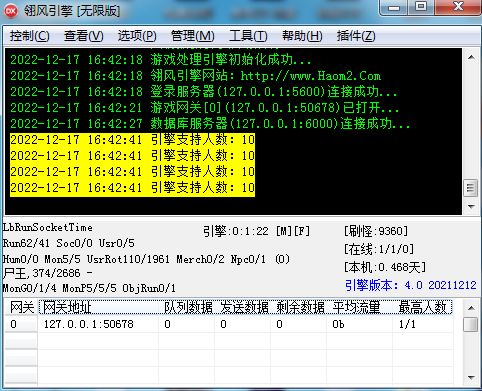Click the gateway list scroll-up arrow
Viewport: 482px width, 391px height.
[471, 308]
